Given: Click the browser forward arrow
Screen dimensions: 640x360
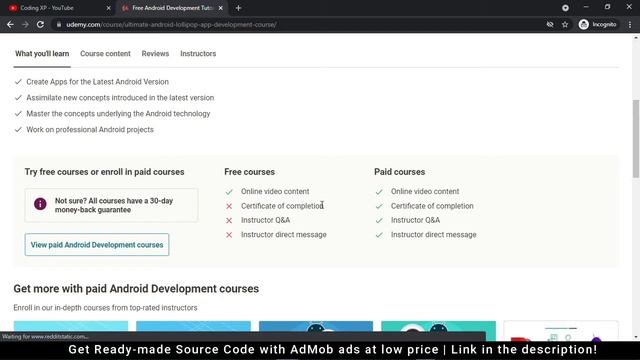Looking at the screenshot, I should 25,24.
